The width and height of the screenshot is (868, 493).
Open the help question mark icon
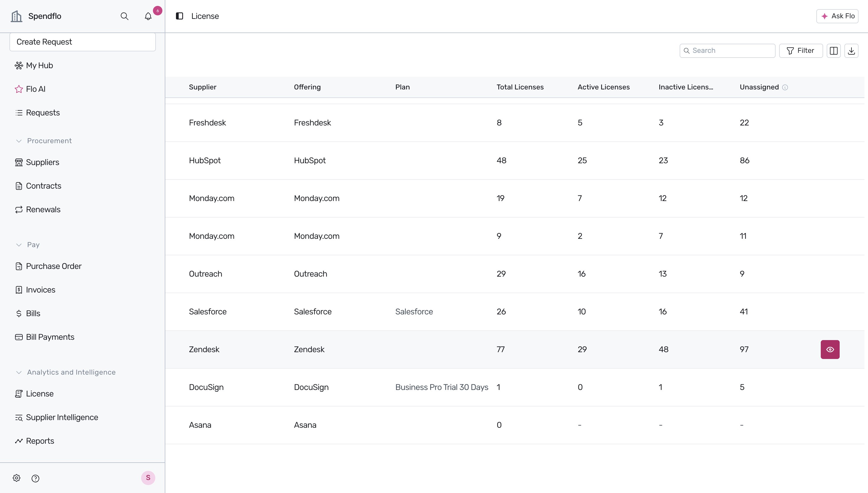(x=35, y=479)
